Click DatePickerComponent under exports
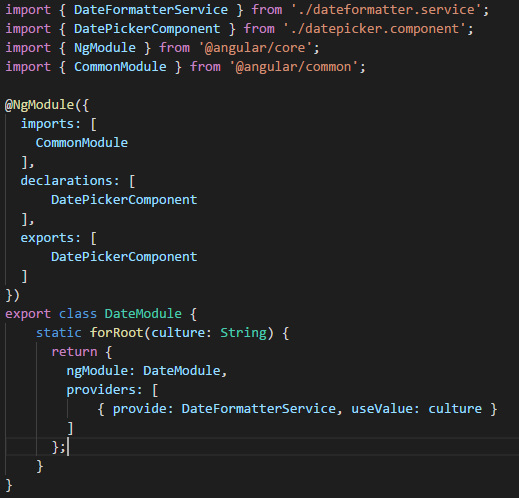519x498 pixels. [x=124, y=257]
